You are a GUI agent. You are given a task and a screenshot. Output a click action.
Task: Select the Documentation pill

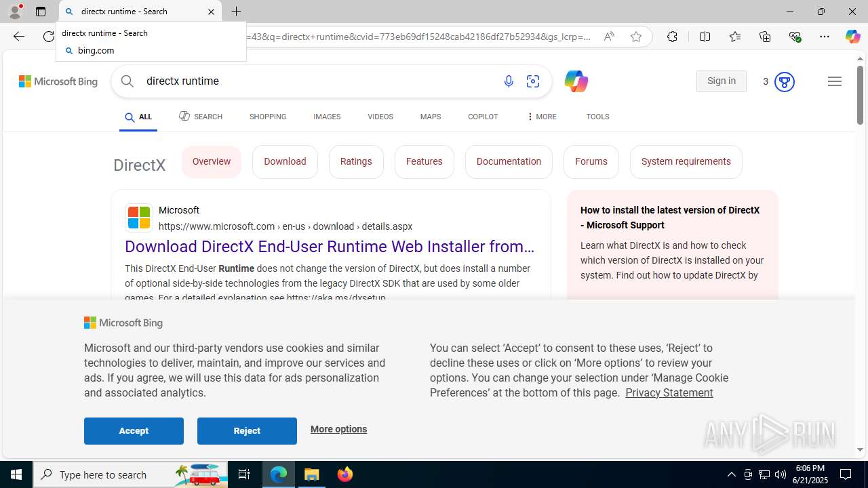509,162
